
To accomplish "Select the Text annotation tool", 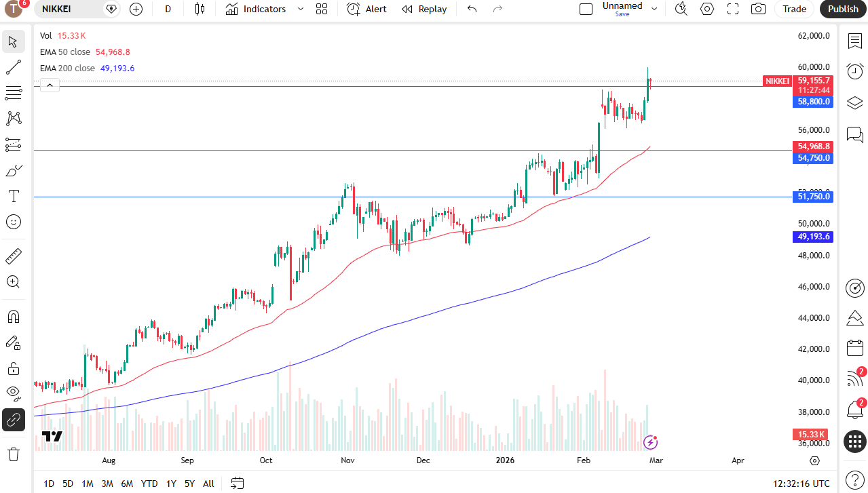I will point(13,196).
